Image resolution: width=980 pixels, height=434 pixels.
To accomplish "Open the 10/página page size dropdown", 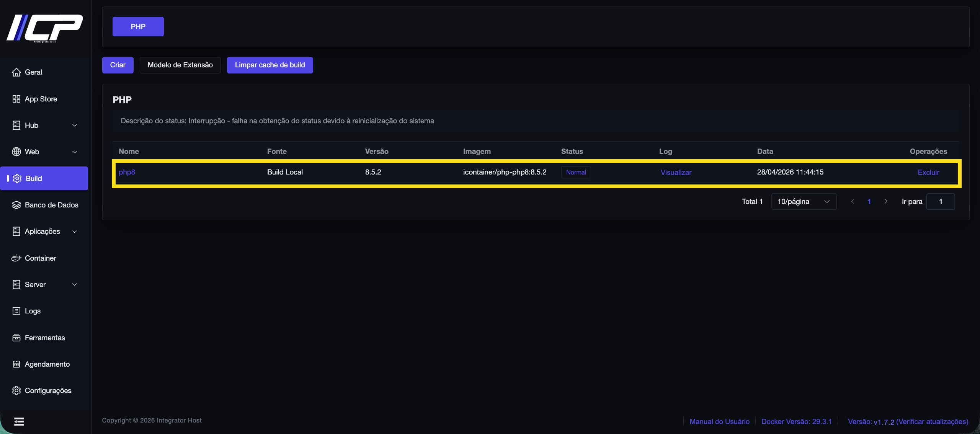I will click(x=804, y=201).
